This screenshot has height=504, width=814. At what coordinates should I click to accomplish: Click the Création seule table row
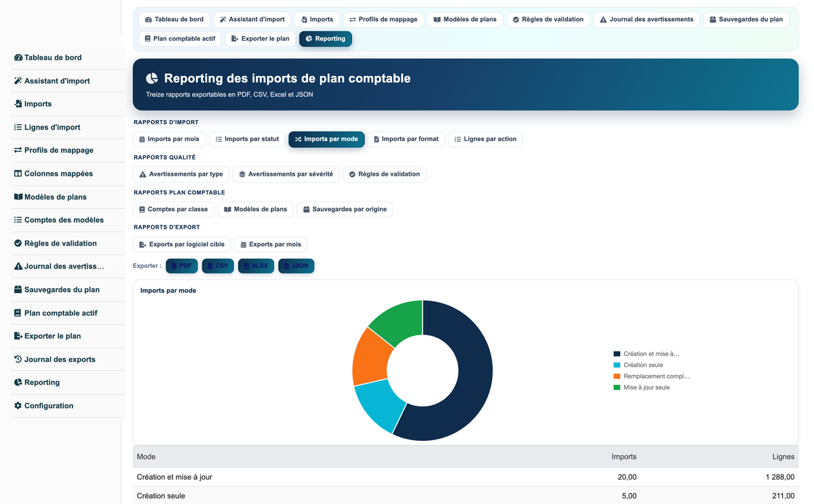[465, 496]
